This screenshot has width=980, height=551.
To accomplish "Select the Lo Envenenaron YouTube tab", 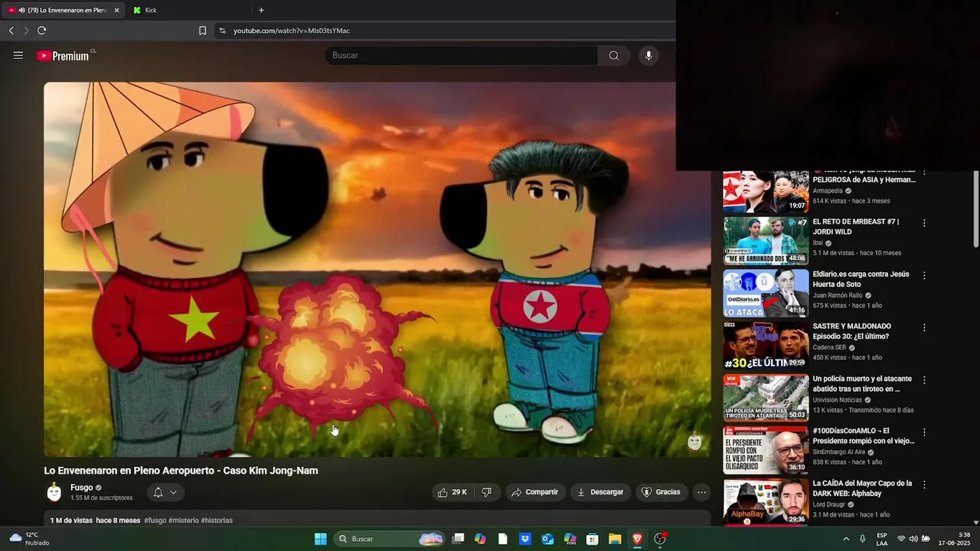I will pyautogui.click(x=61, y=10).
